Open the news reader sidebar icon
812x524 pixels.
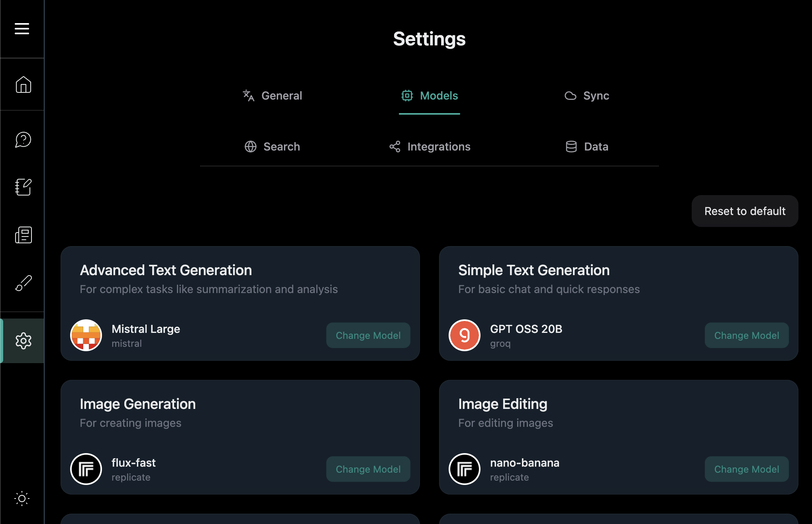(23, 235)
